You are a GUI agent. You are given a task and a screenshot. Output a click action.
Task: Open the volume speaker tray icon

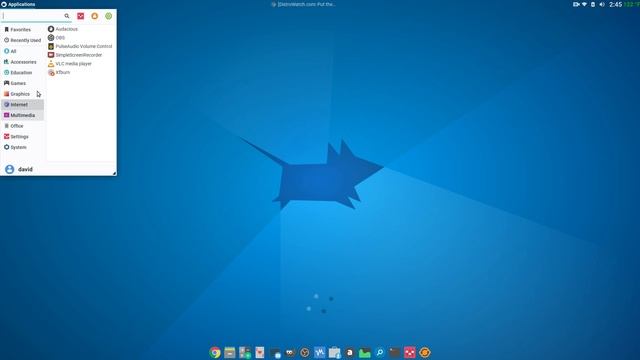602,4
